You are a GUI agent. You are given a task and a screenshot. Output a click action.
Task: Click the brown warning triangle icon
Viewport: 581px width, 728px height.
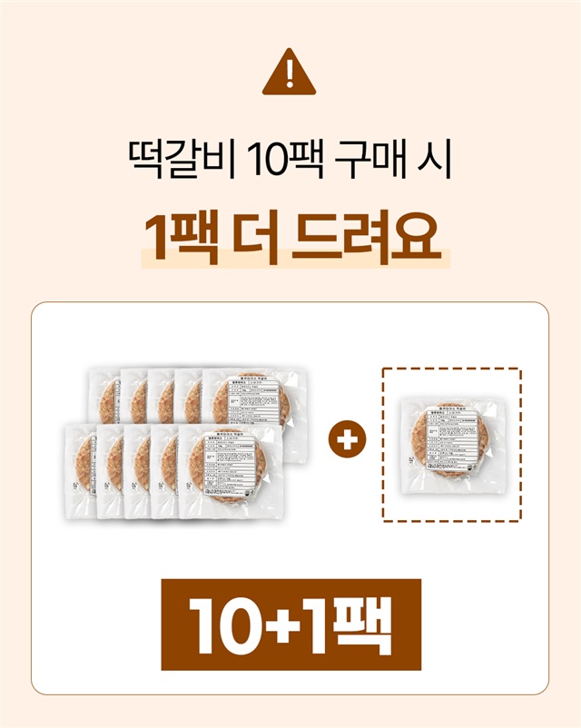pyautogui.click(x=289, y=72)
